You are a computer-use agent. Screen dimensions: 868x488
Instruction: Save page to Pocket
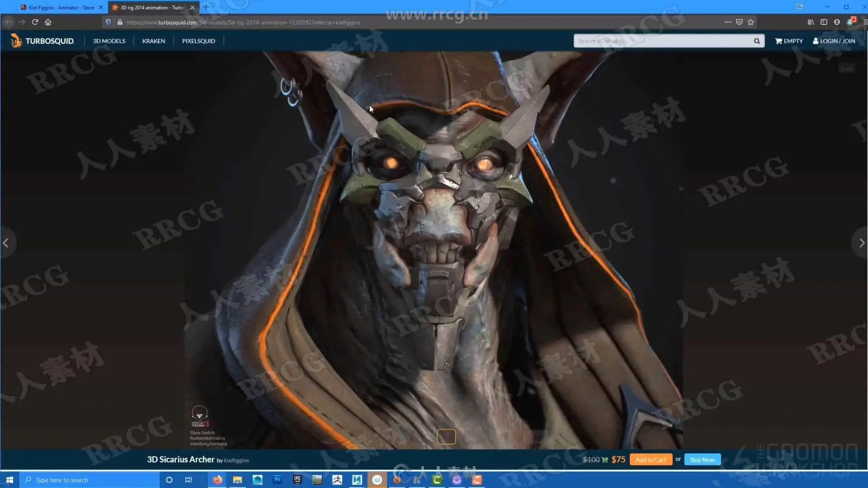click(739, 22)
